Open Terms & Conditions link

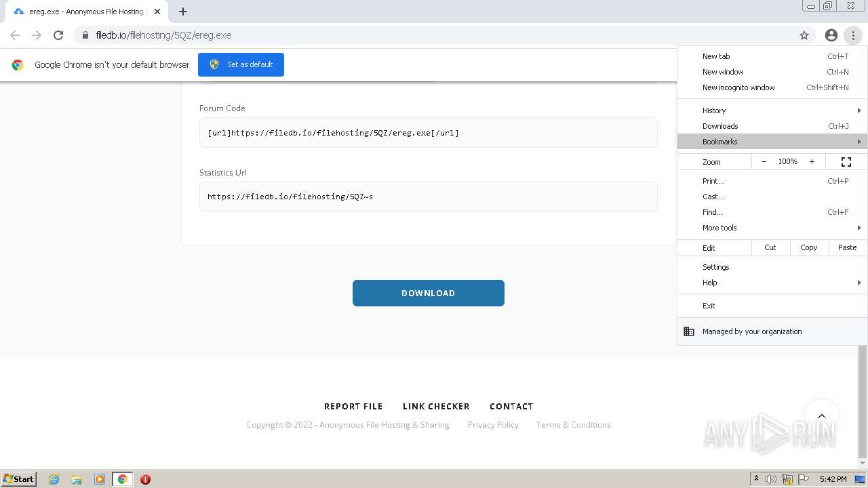[x=574, y=425]
